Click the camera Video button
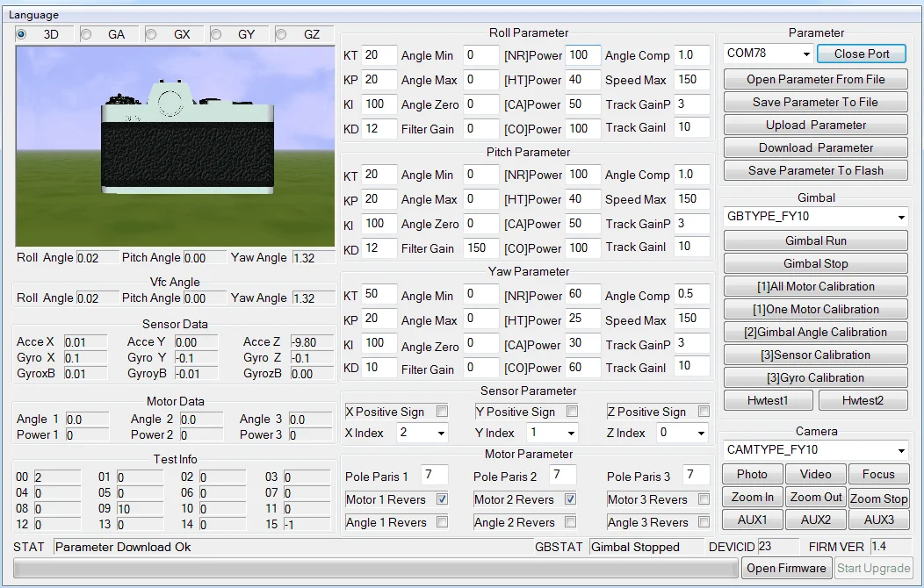Viewport: 924px width, 588px height. (x=816, y=474)
